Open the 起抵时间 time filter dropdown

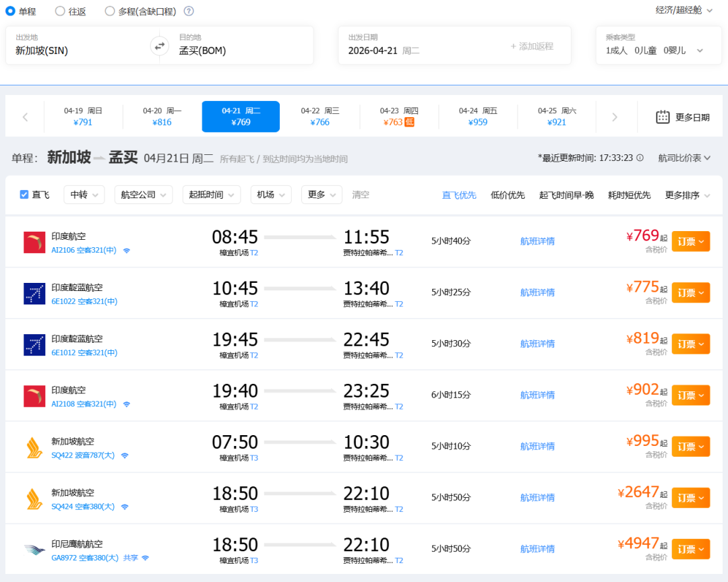pyautogui.click(x=211, y=195)
